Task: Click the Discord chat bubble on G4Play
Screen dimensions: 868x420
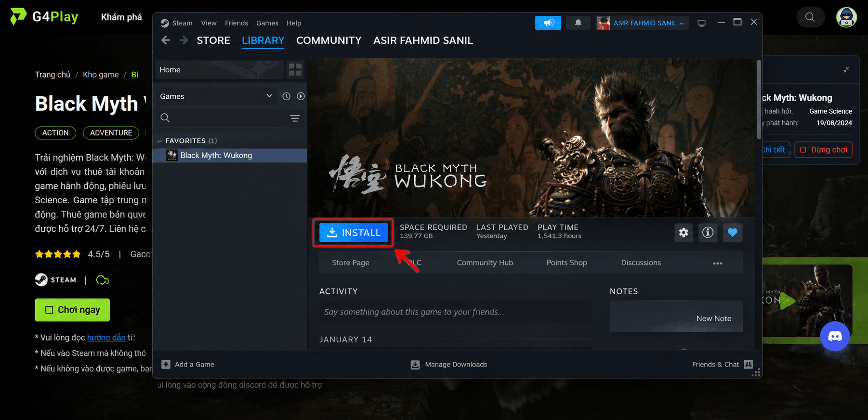Action: pos(835,336)
